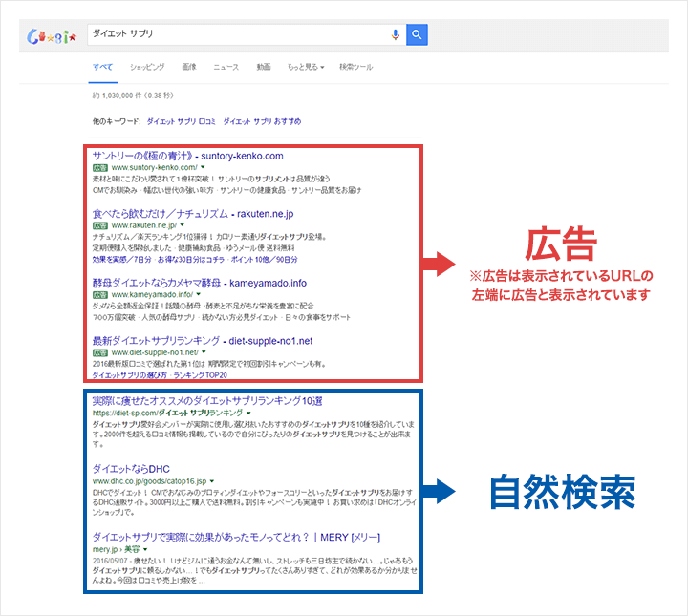The height and width of the screenshot is (616, 688).
Task: Click sitelink ダイエットサプリの選び方
Action: [x=129, y=375]
